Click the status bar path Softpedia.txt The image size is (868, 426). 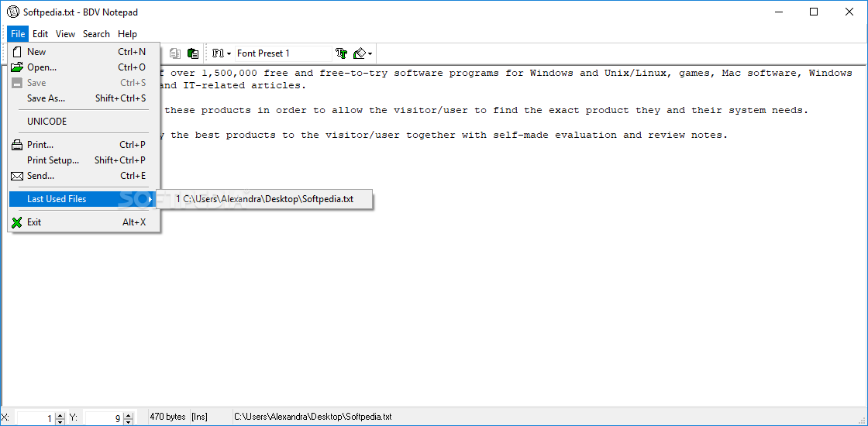tap(313, 417)
